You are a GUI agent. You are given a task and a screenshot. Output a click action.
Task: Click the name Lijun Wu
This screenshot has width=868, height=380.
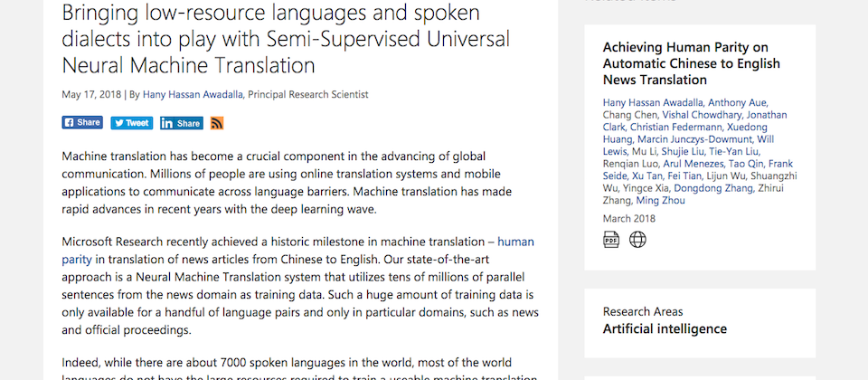(726, 176)
